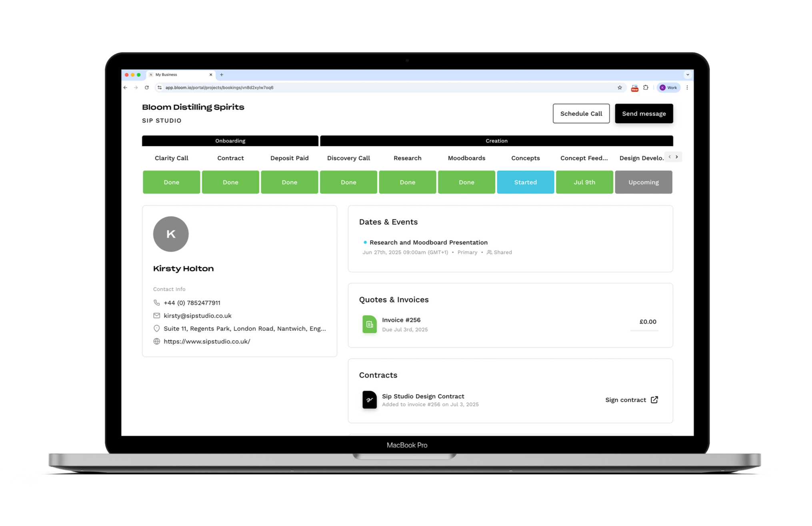Open the browser extensions puzzle icon
Viewport: 812px width, 526px height.
[x=646, y=88]
